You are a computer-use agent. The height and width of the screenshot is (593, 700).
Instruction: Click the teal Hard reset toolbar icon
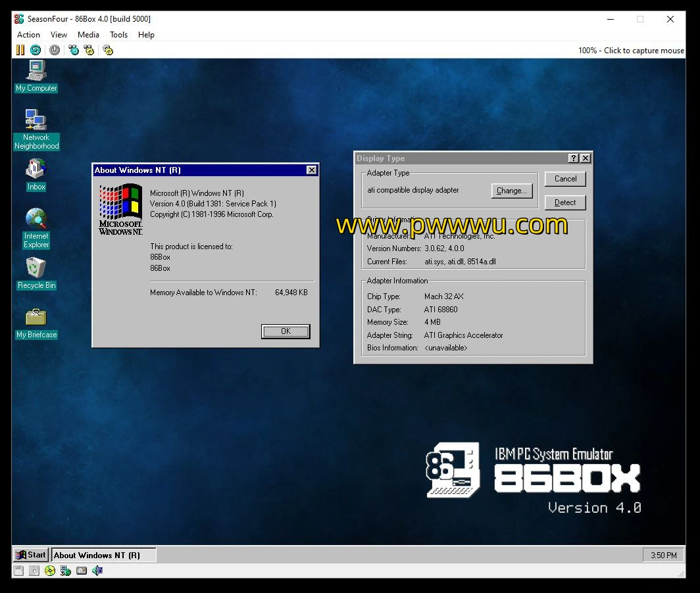click(36, 50)
